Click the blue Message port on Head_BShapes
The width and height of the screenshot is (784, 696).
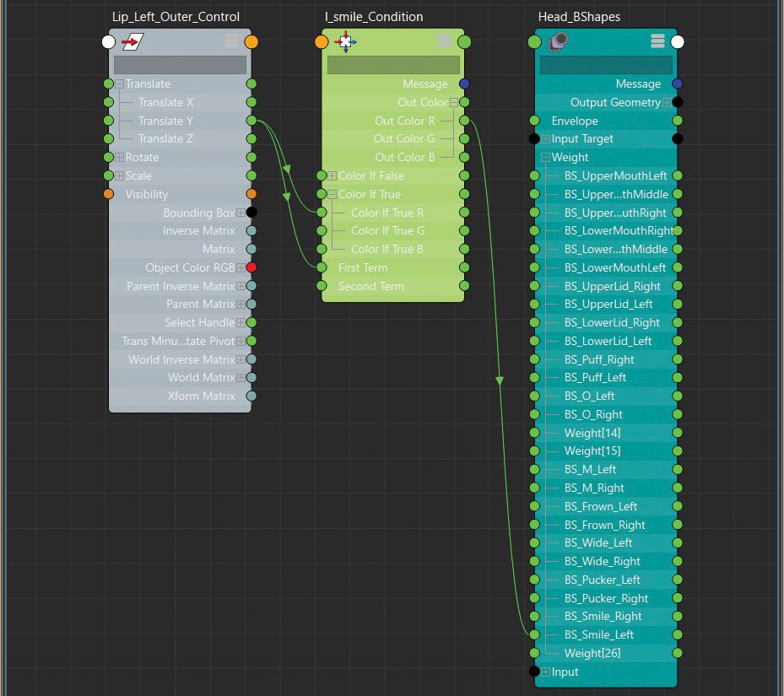click(x=678, y=84)
